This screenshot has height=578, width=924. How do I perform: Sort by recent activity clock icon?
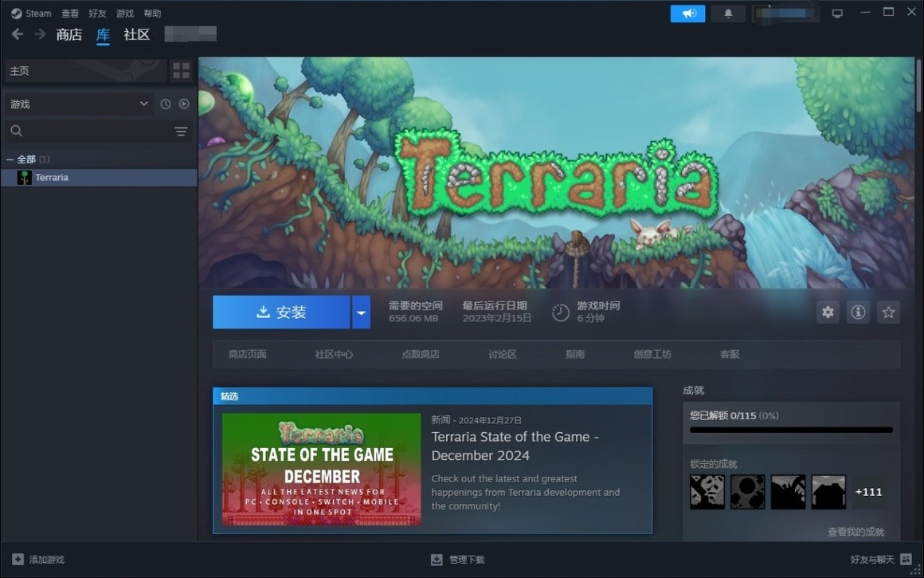tap(166, 104)
